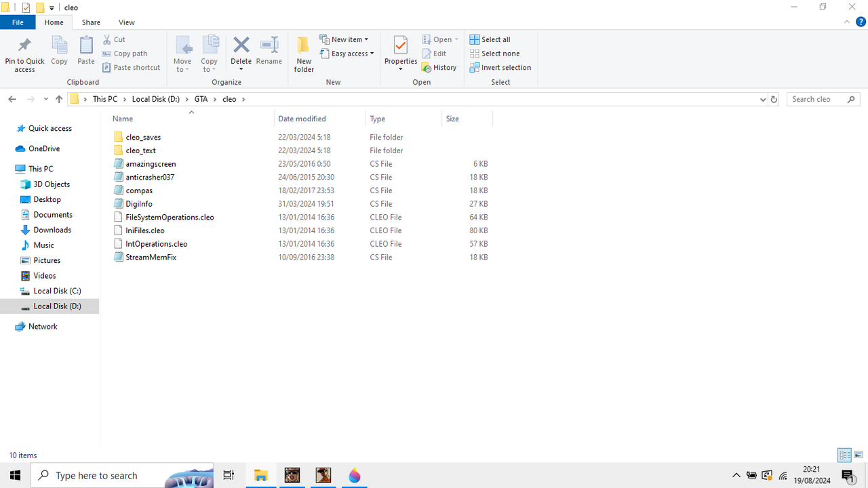Select the cleo_text folder
This screenshot has height=488, width=868.
[x=140, y=150]
